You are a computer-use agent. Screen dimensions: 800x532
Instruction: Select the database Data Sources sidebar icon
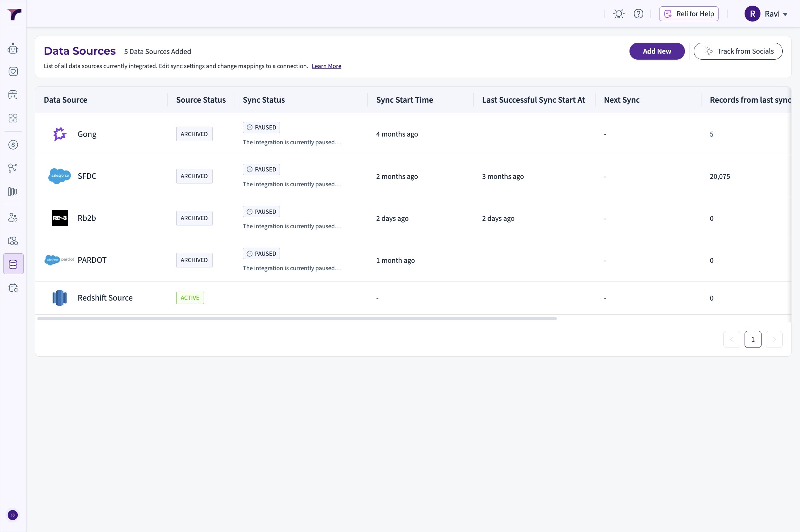[x=13, y=264]
